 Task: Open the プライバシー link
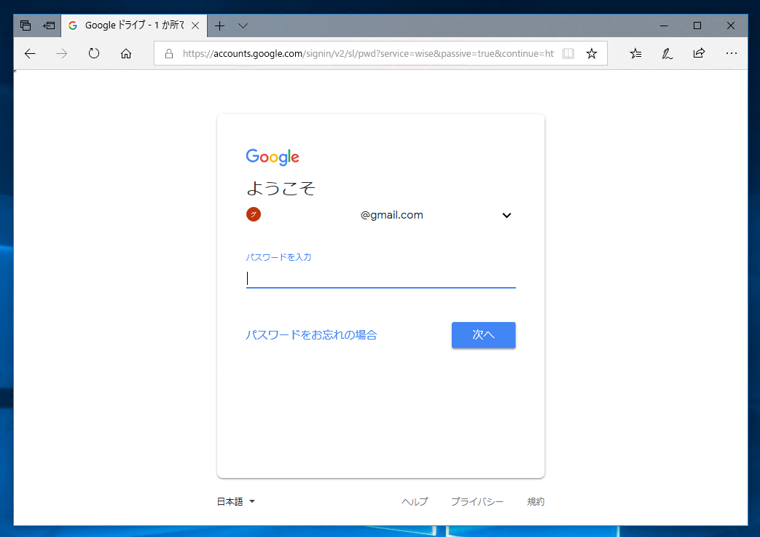coord(477,502)
